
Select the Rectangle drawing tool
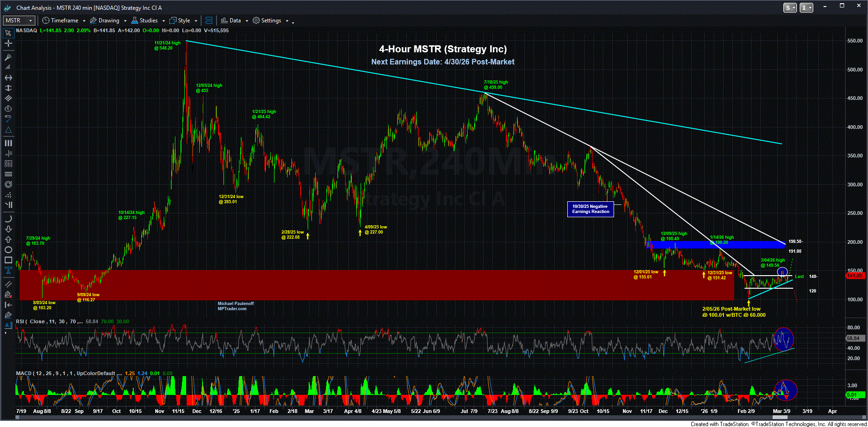(8, 260)
